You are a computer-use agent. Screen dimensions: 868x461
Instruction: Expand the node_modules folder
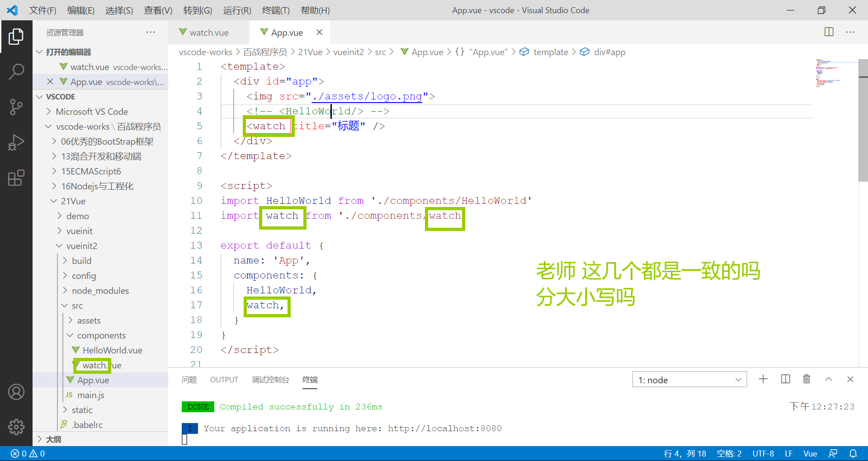pyautogui.click(x=100, y=291)
